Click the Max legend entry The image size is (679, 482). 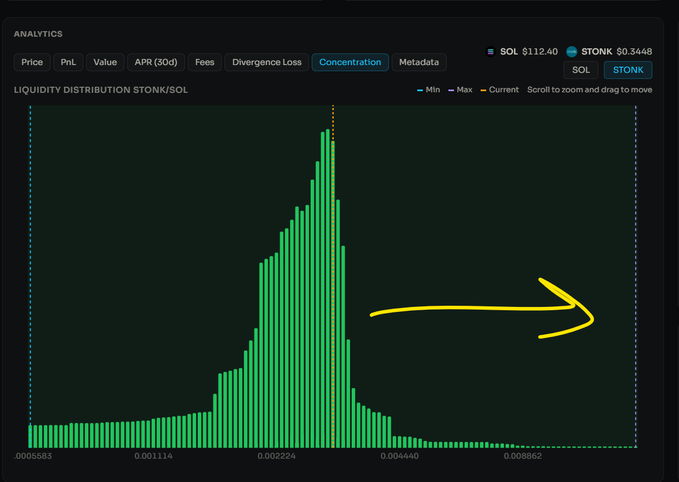coord(460,90)
